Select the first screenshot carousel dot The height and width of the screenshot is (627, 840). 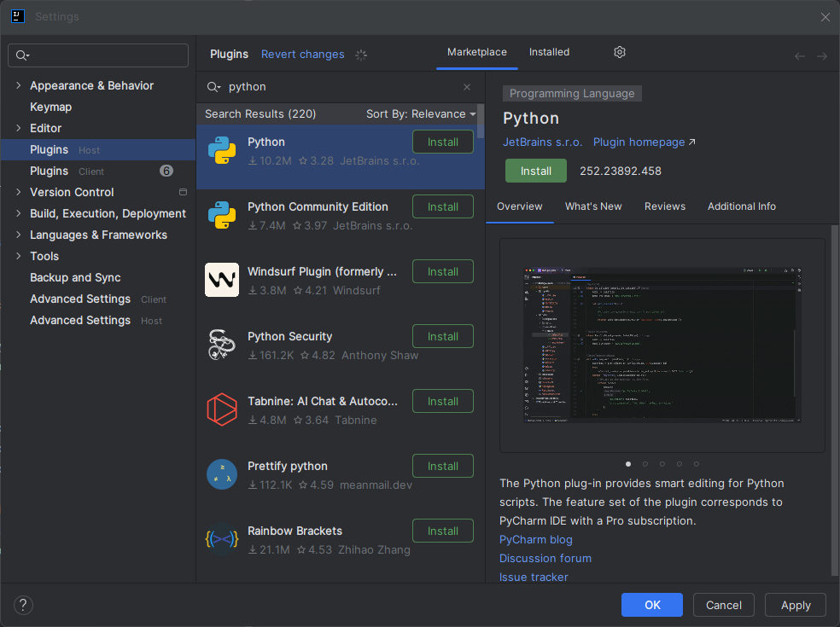point(627,464)
